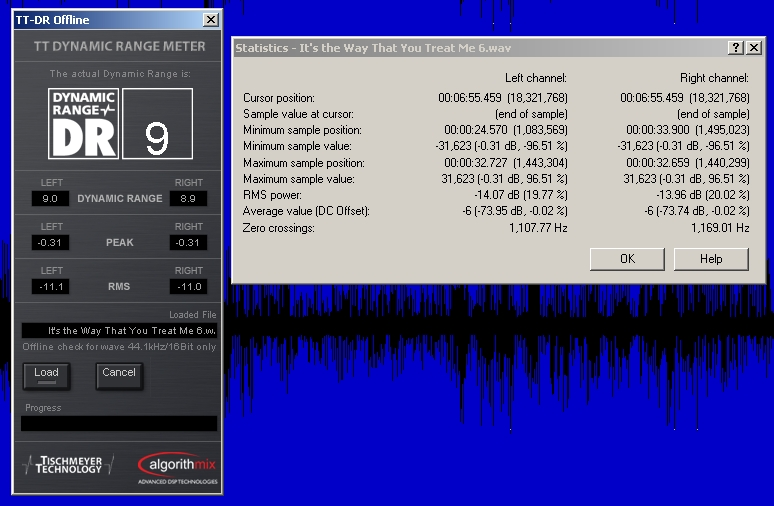Click the DR value 9 display
The width and height of the screenshot is (774, 506).
click(x=157, y=123)
